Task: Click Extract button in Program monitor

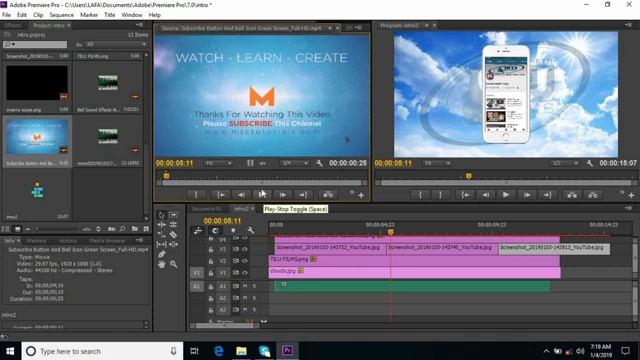Action: (593, 195)
